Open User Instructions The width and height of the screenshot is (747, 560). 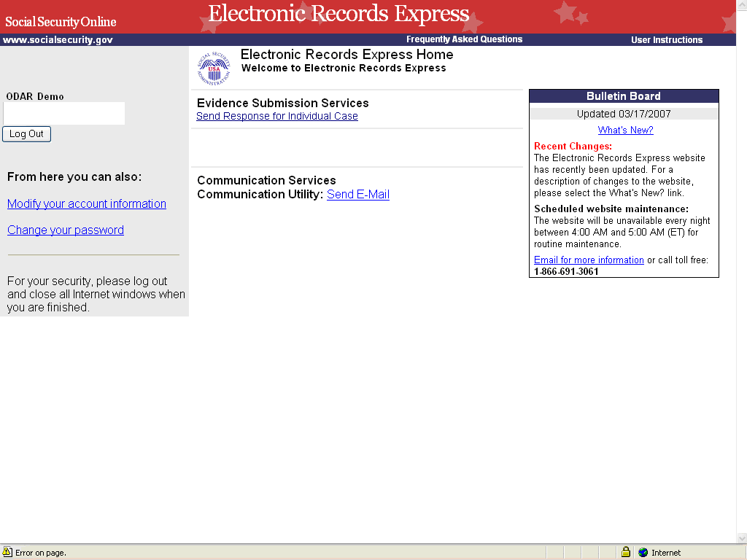667,40
